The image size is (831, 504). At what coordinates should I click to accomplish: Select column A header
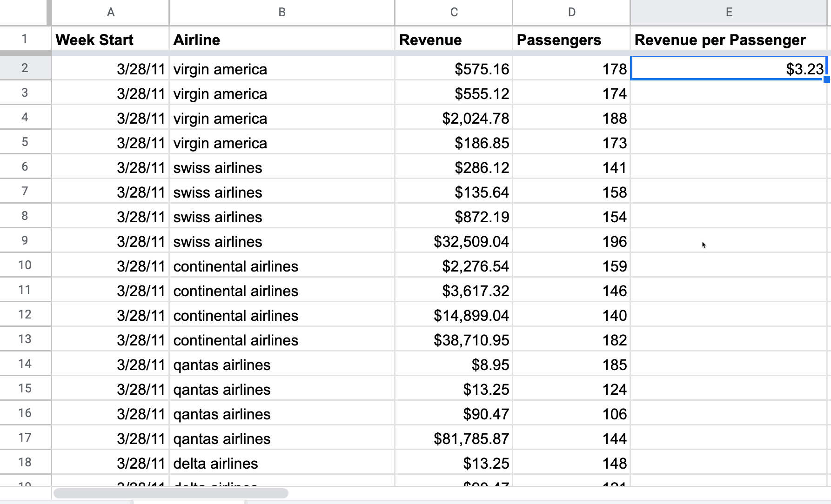(x=110, y=13)
